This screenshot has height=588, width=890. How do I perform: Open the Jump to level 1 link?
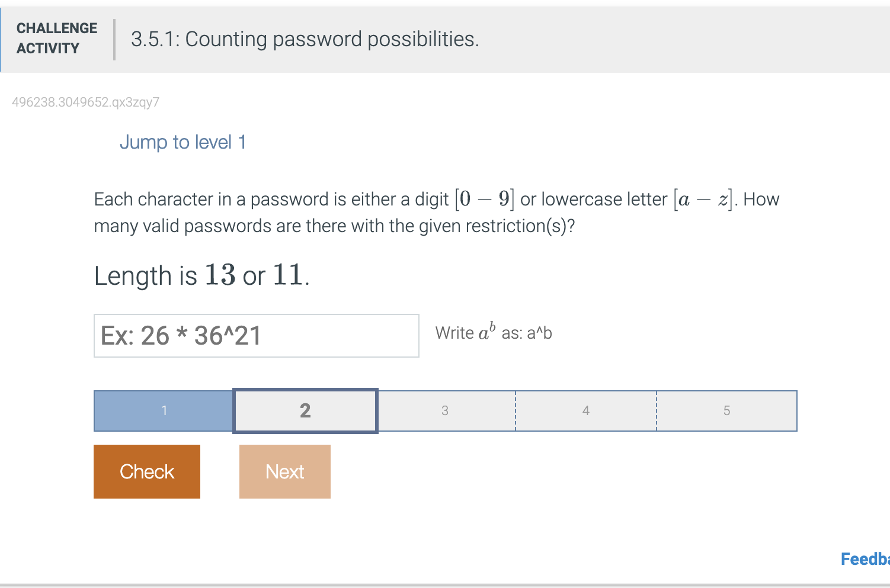(x=183, y=142)
